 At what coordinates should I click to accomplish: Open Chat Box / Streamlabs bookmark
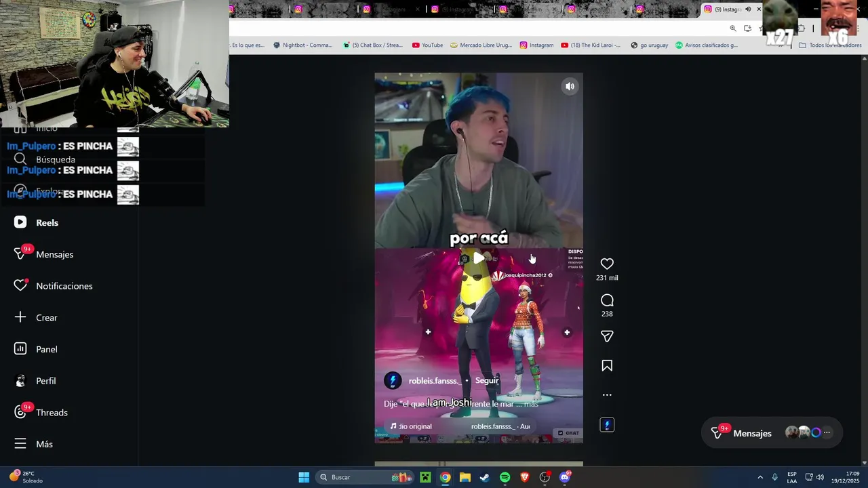pos(373,45)
